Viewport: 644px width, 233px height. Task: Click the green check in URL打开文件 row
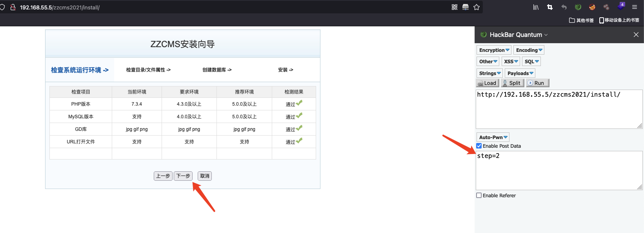point(299,141)
